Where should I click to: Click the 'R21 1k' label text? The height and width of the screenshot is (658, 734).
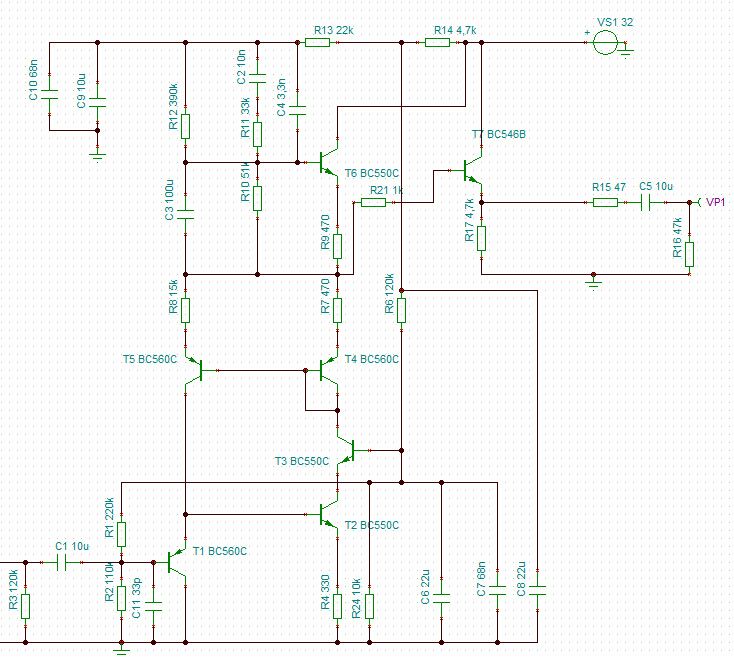[386, 190]
